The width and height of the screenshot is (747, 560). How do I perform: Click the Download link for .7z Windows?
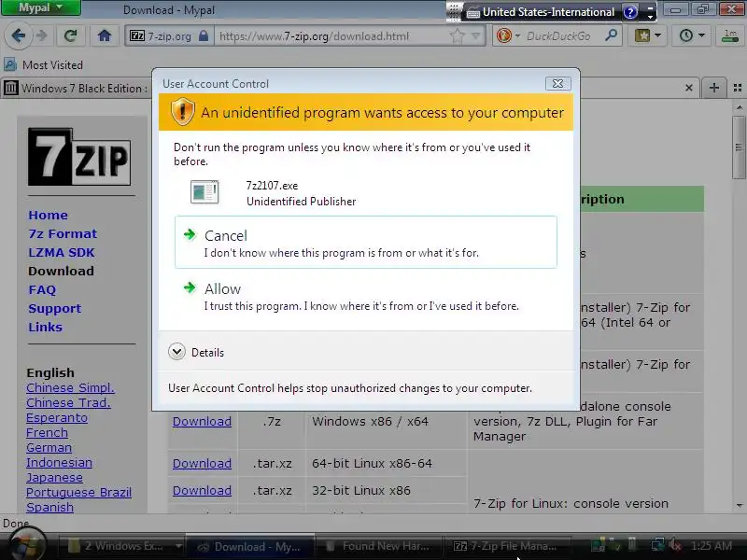202,422
